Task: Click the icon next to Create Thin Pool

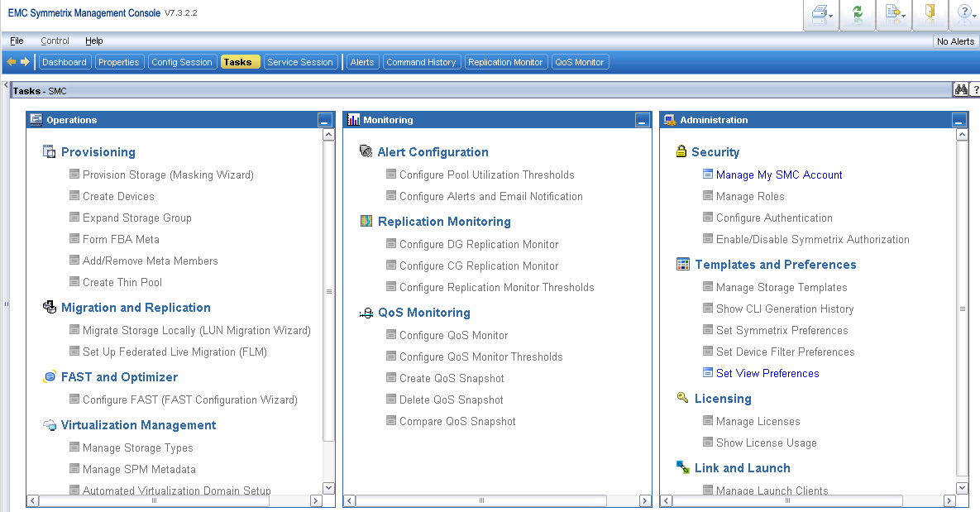Action: click(x=74, y=281)
